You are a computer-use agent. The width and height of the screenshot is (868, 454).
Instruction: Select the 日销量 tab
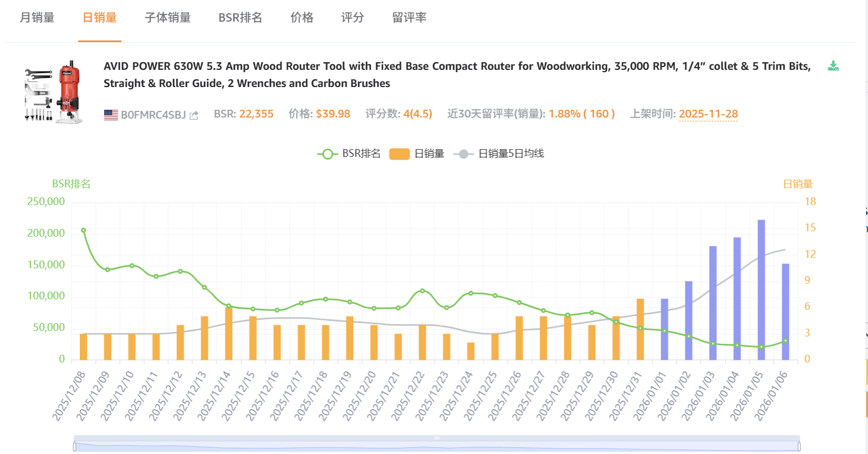pyautogui.click(x=100, y=18)
